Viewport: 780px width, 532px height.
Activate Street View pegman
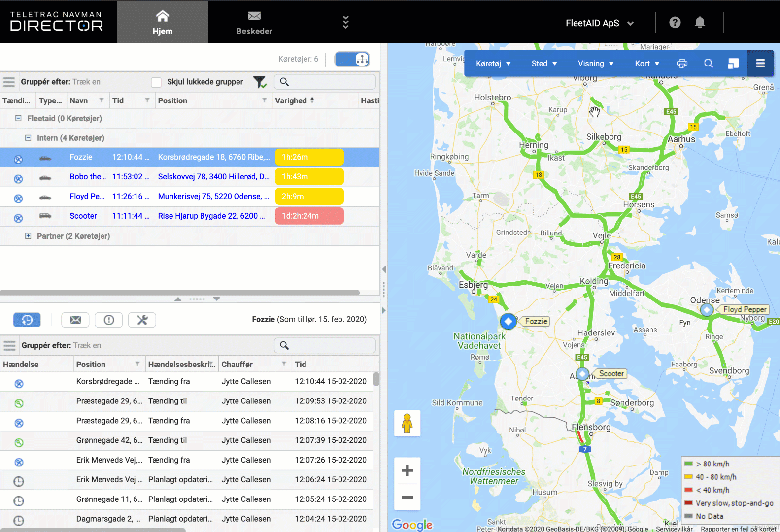pos(407,423)
